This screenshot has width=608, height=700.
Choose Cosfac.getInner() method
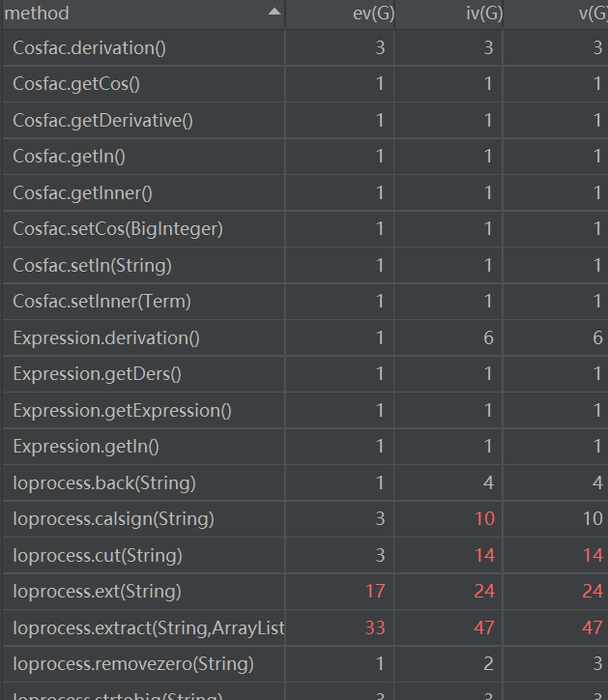82,192
